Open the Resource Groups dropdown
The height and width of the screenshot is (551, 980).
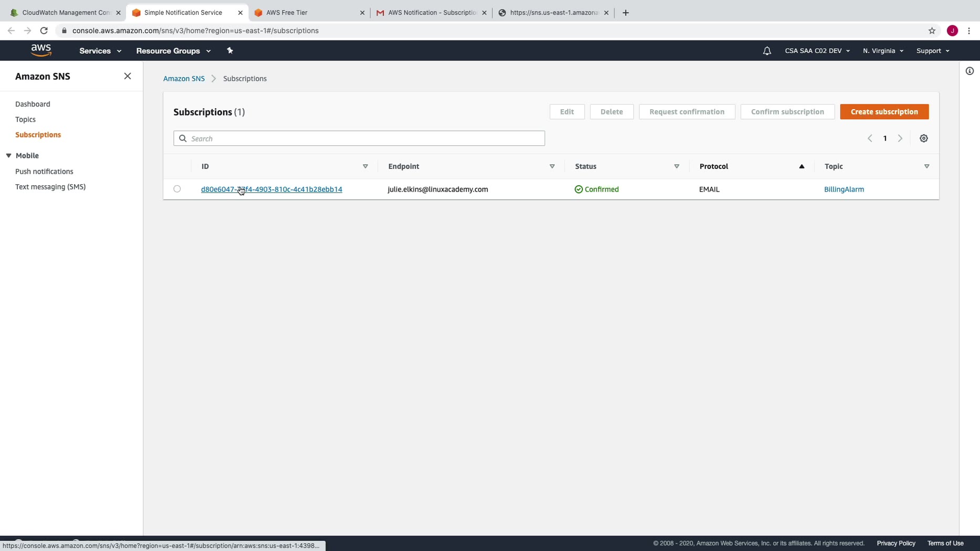pyautogui.click(x=173, y=51)
